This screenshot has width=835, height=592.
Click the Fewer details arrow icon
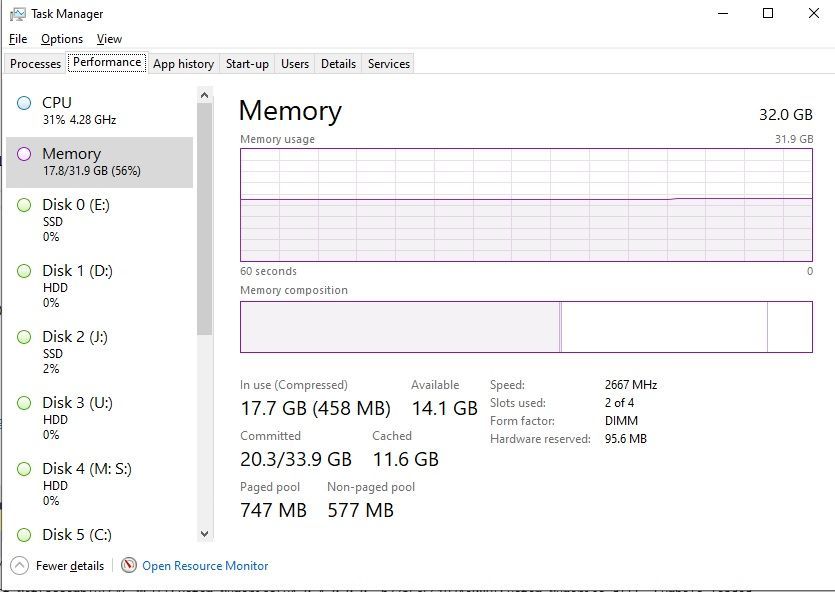click(19, 565)
